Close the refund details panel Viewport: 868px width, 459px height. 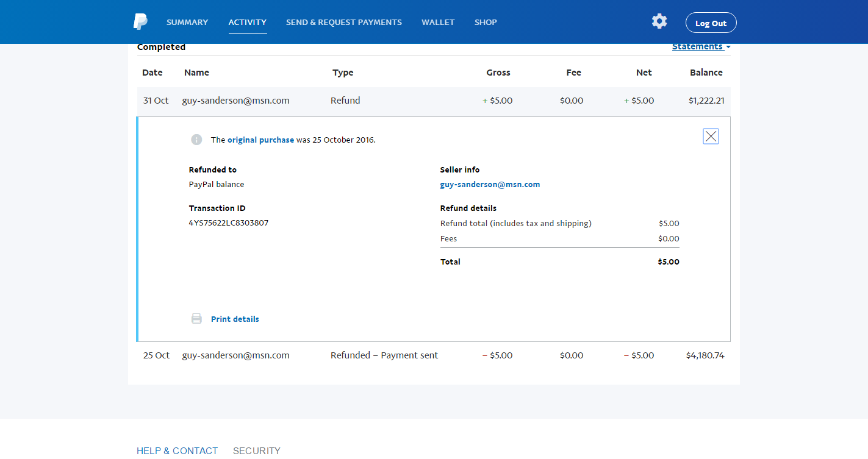click(711, 137)
